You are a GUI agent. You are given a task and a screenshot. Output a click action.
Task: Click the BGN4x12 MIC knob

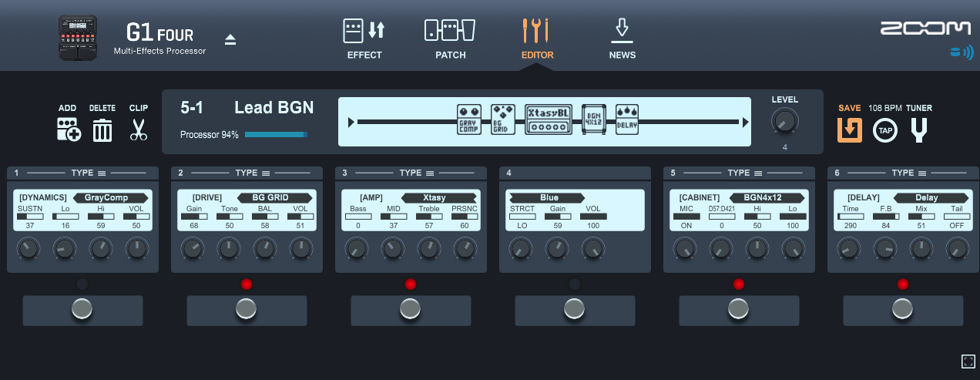coord(685,248)
